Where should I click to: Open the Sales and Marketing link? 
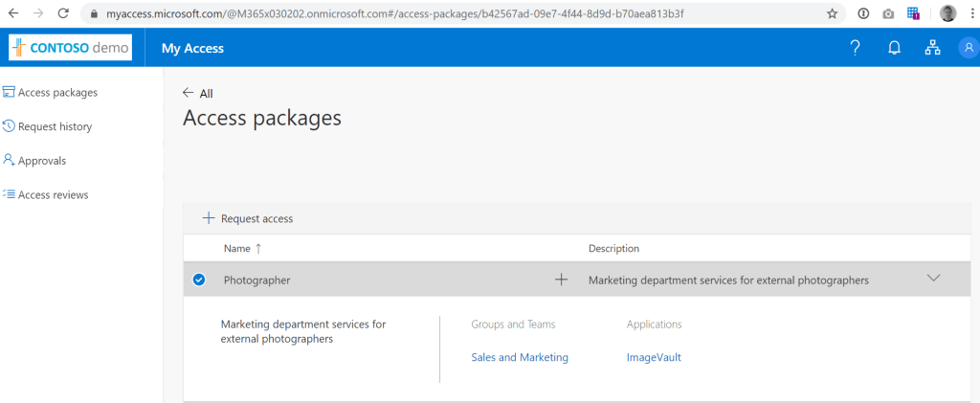(520, 357)
